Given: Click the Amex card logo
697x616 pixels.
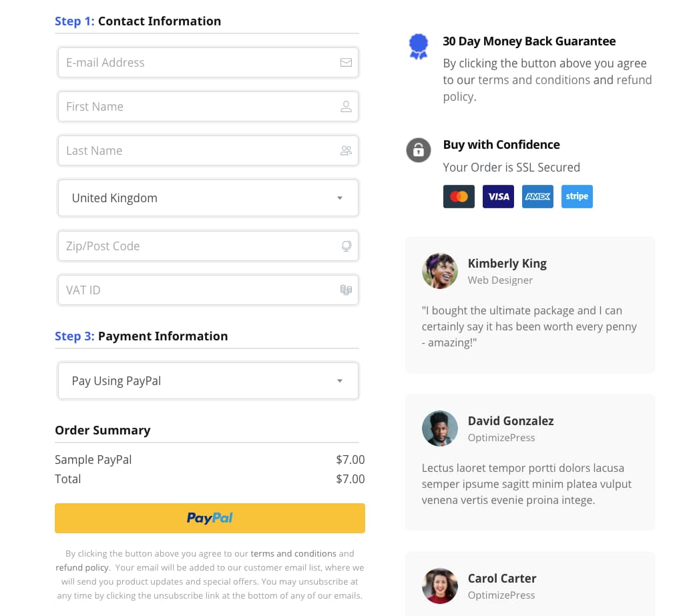Looking at the screenshot, I should pos(537,196).
